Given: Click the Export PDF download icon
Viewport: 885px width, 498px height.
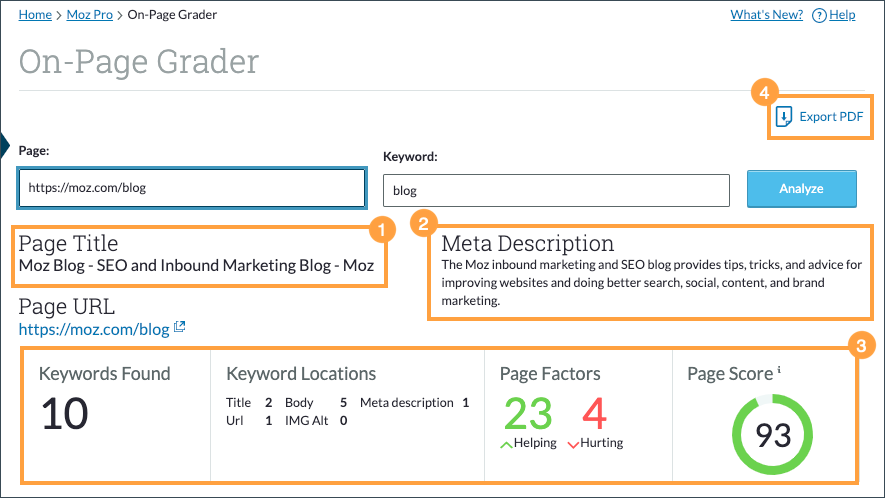Looking at the screenshot, I should point(784,117).
